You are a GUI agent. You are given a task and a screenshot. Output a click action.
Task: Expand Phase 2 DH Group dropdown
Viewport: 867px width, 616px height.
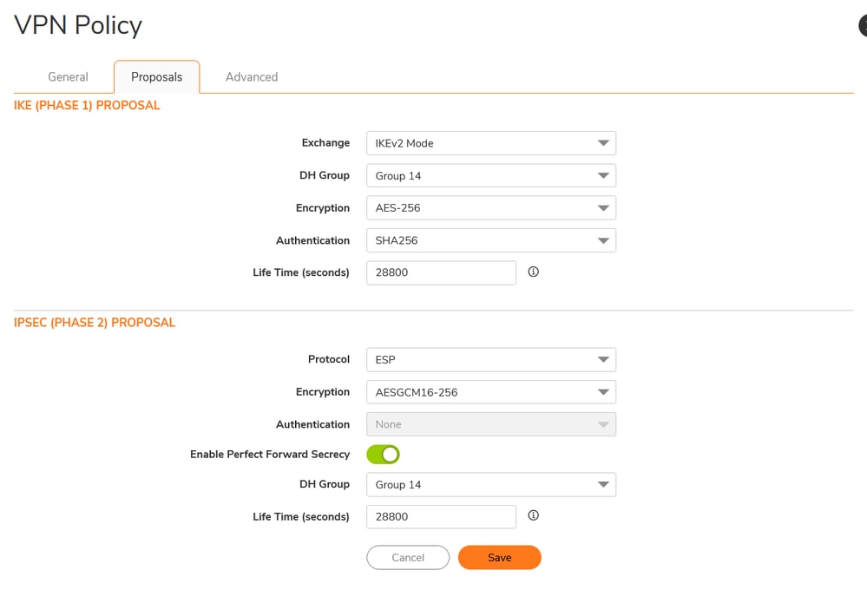490,484
